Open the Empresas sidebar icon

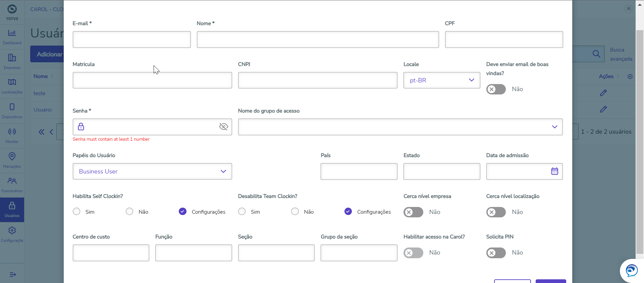[x=12, y=62]
